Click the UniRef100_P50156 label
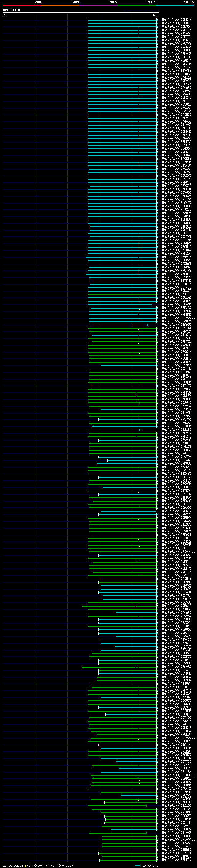Image resolution: width=197 pixels, height=868 pixels. [x=176, y=111]
